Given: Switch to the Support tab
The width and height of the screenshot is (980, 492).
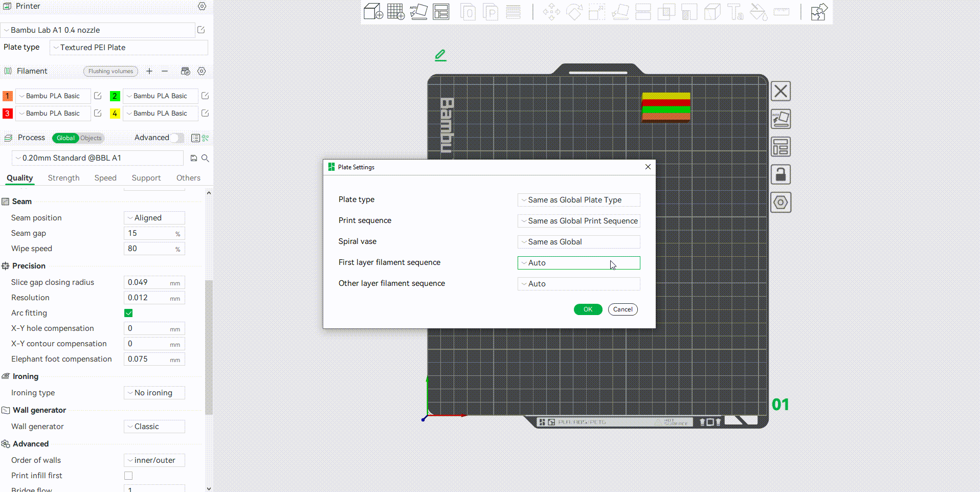Looking at the screenshot, I should tap(146, 178).
